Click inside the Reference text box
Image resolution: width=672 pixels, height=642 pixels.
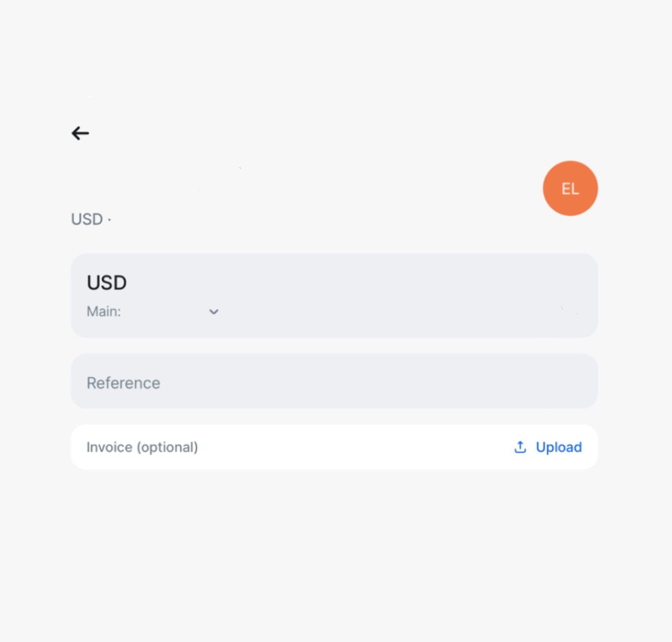pos(334,381)
